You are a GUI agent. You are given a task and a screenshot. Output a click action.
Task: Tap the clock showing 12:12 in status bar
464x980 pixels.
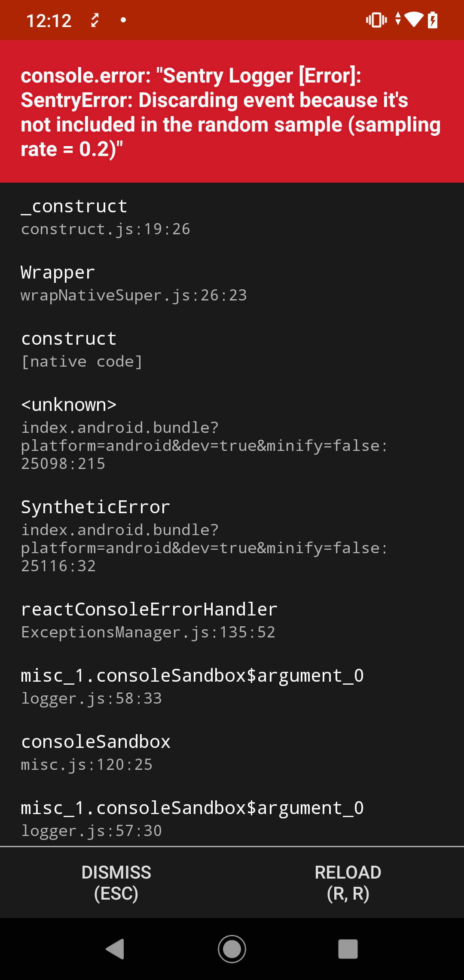49,19
